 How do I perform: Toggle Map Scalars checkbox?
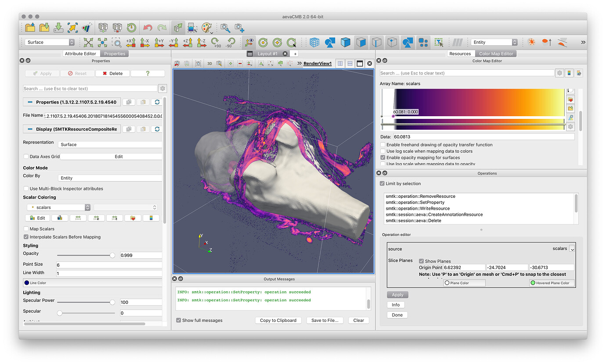tap(26, 229)
